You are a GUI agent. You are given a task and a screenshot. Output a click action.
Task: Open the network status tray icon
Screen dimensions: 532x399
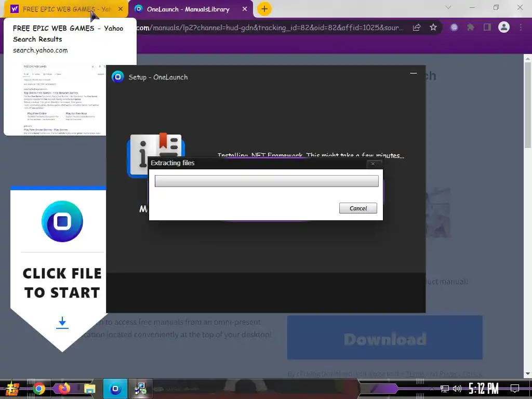[x=445, y=389]
